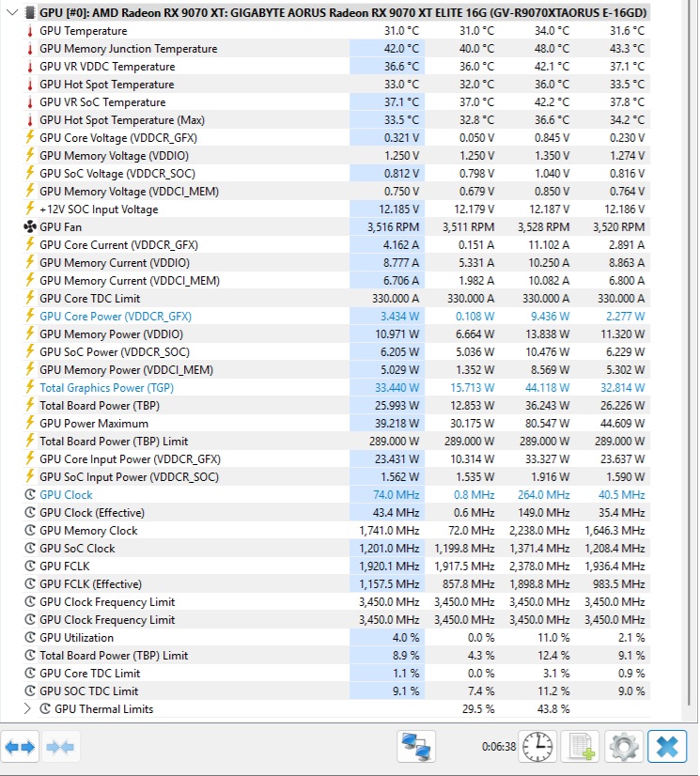The height and width of the screenshot is (776, 700).
Task: Select the Total Board Power (TBP) row
Action: [336, 405]
